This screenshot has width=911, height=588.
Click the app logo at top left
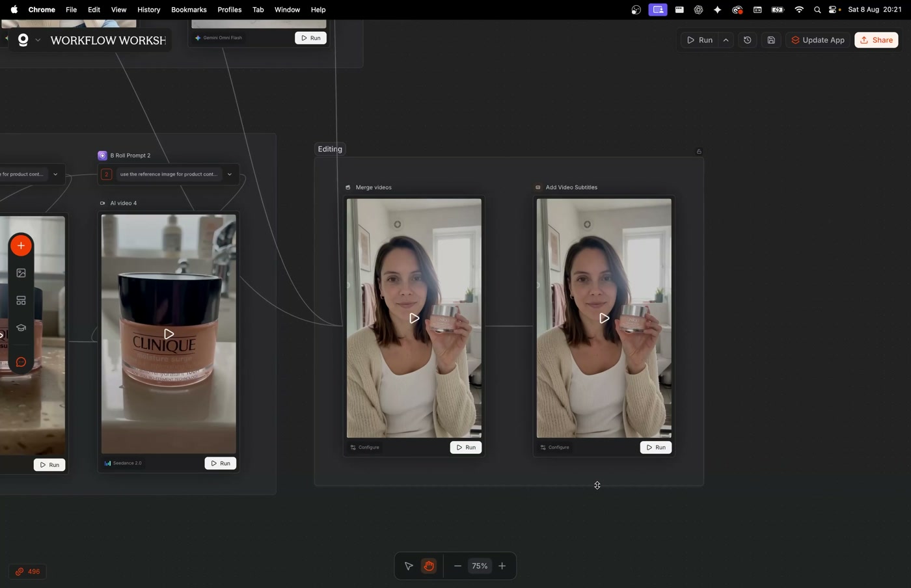(x=23, y=40)
